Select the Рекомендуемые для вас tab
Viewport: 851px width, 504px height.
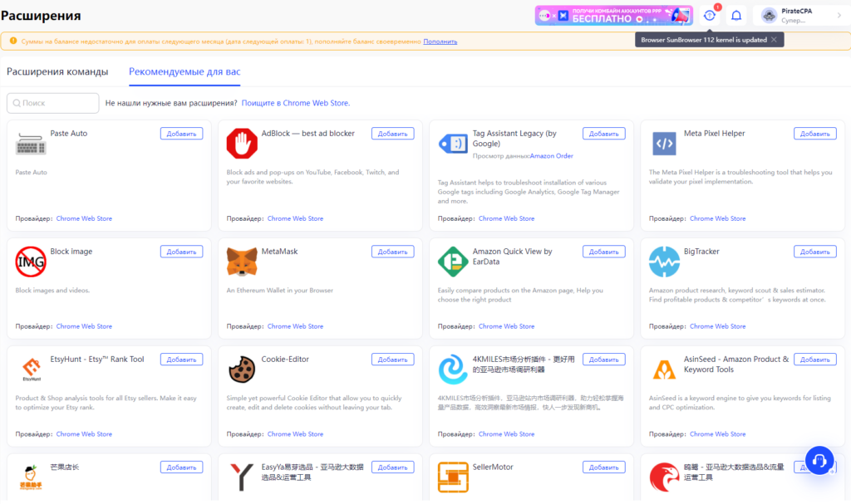tap(184, 71)
